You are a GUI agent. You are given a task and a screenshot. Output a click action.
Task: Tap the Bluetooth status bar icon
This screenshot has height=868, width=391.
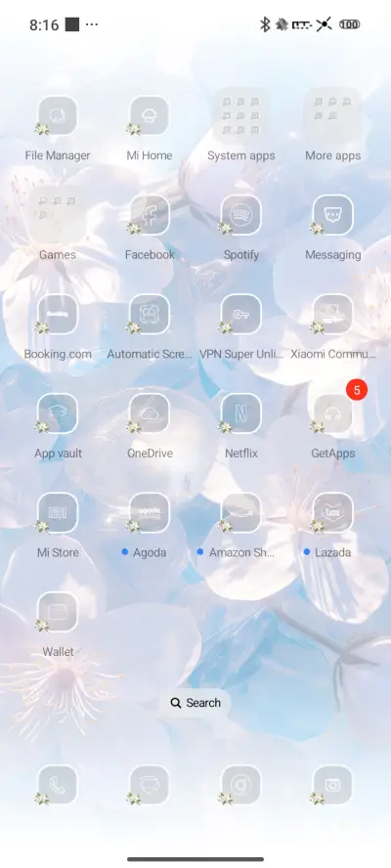(265, 24)
